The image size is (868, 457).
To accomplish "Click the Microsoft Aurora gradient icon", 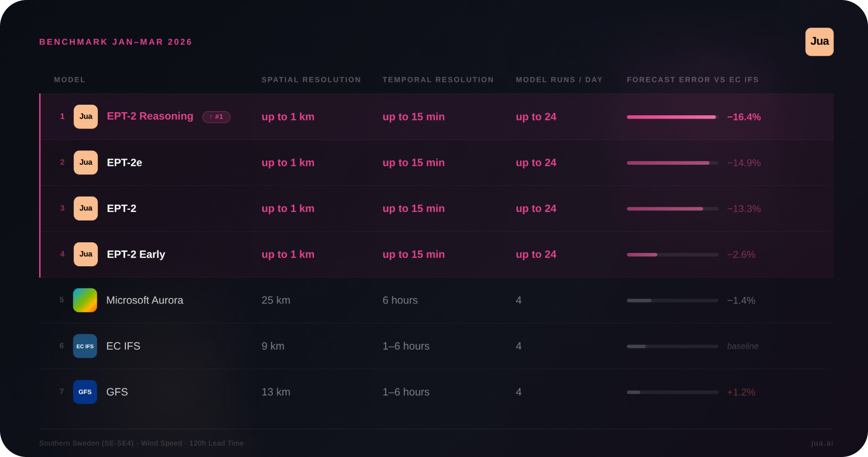I will pos(85,300).
